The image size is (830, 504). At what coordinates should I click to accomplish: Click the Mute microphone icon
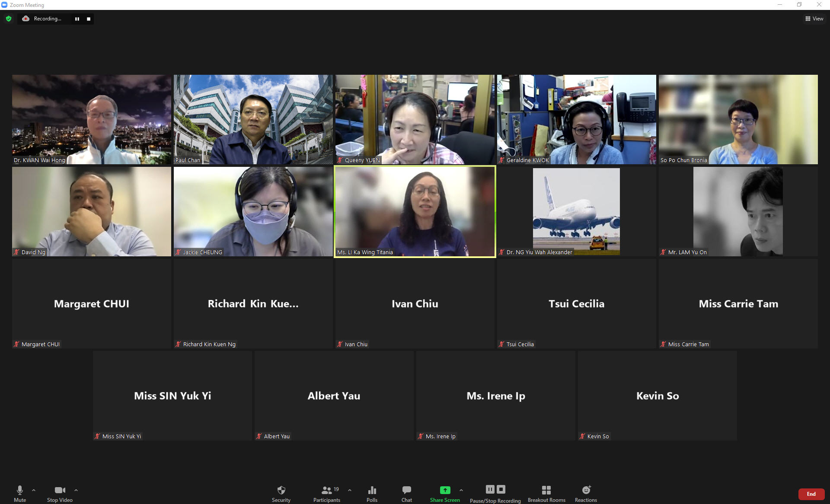[x=19, y=490]
